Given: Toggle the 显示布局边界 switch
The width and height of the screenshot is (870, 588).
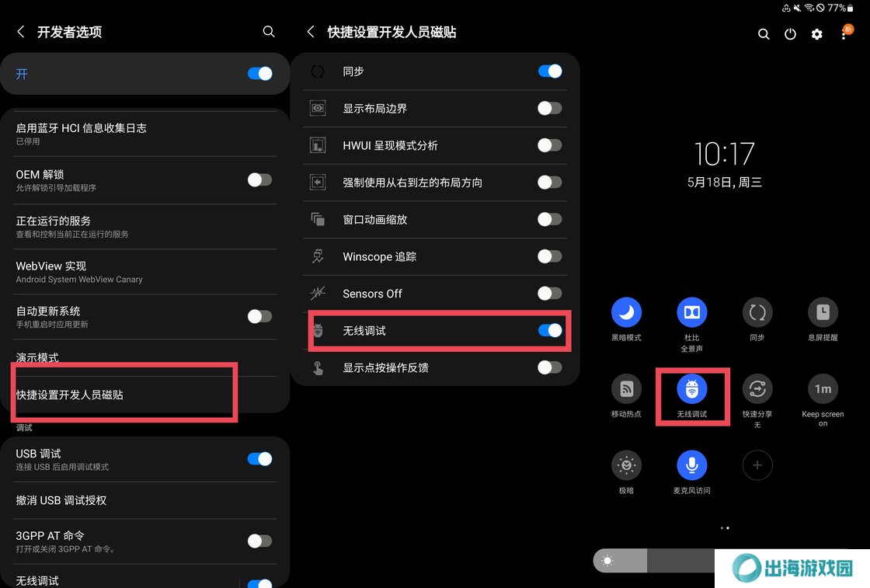Looking at the screenshot, I should tap(549, 108).
